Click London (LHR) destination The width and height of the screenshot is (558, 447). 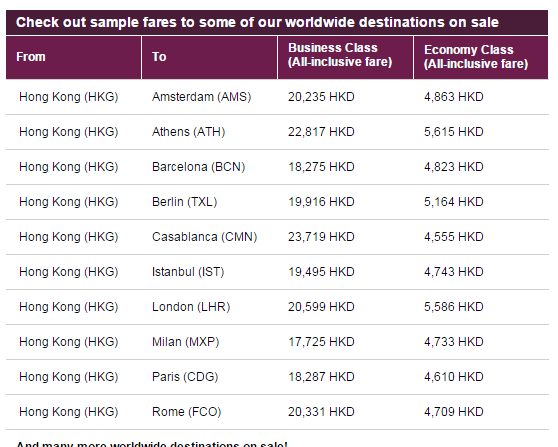click(x=191, y=307)
